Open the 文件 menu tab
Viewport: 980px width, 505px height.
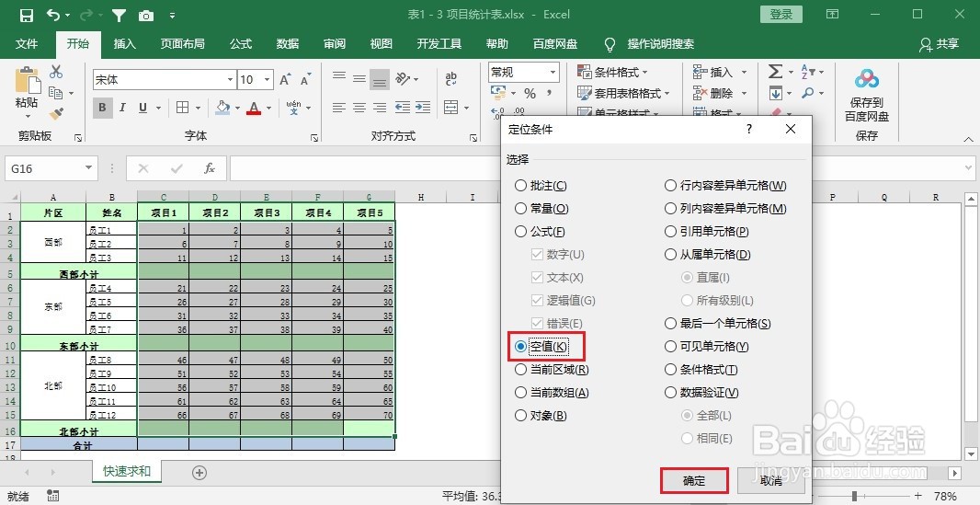[x=27, y=44]
